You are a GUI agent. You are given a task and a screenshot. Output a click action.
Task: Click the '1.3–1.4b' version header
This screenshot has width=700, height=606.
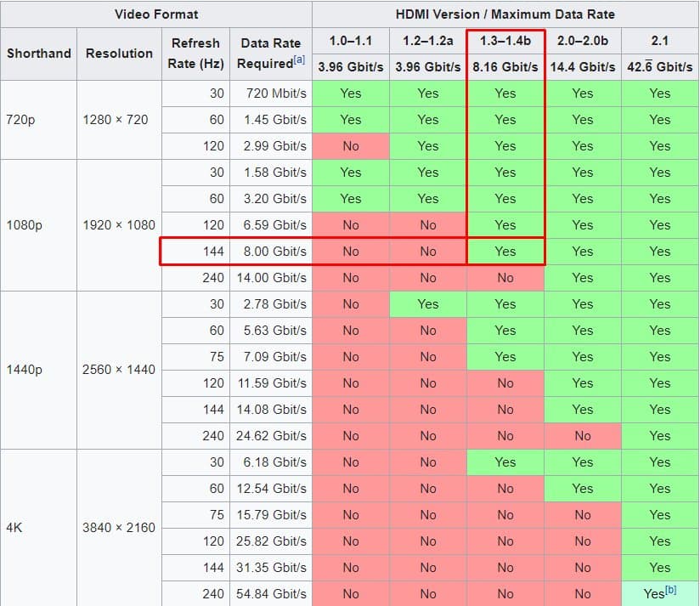(505, 41)
